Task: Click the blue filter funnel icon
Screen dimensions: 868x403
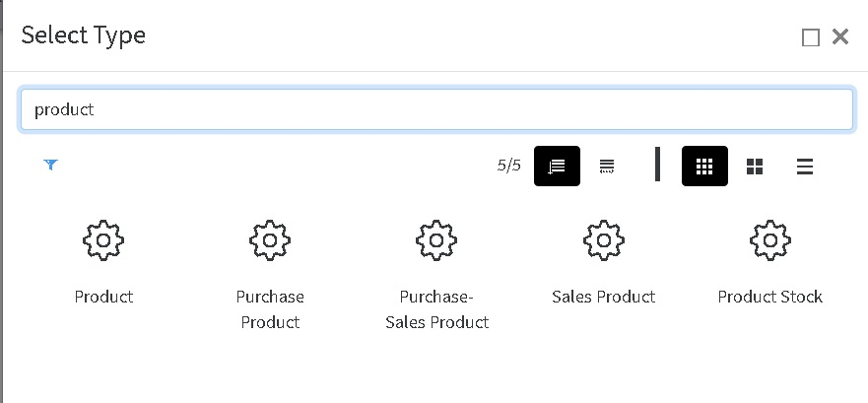Action: 51,165
